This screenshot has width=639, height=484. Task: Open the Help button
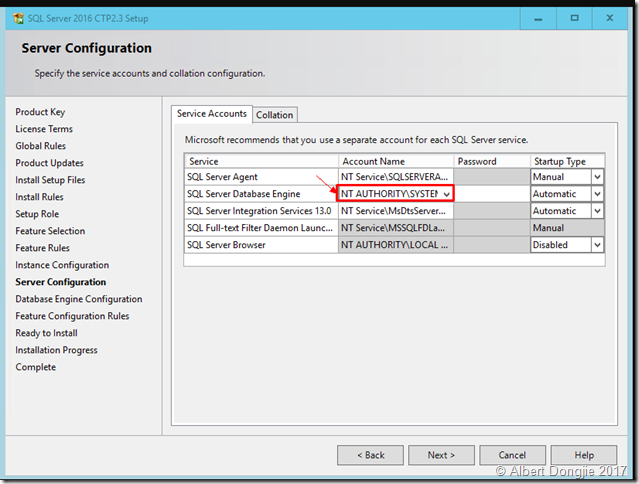pyautogui.click(x=584, y=455)
